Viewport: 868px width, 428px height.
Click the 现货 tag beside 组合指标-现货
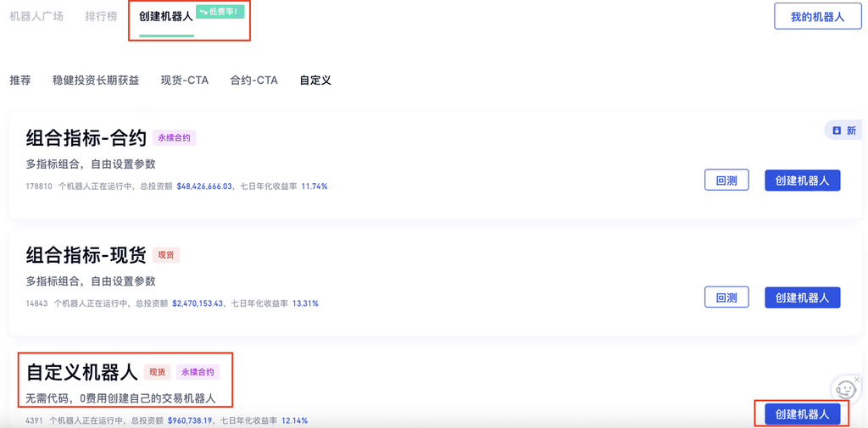point(166,255)
